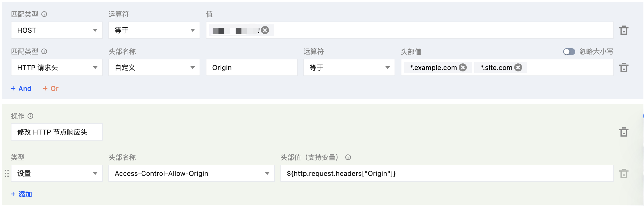
Task: Click the + Or condition link
Action: 51,89
